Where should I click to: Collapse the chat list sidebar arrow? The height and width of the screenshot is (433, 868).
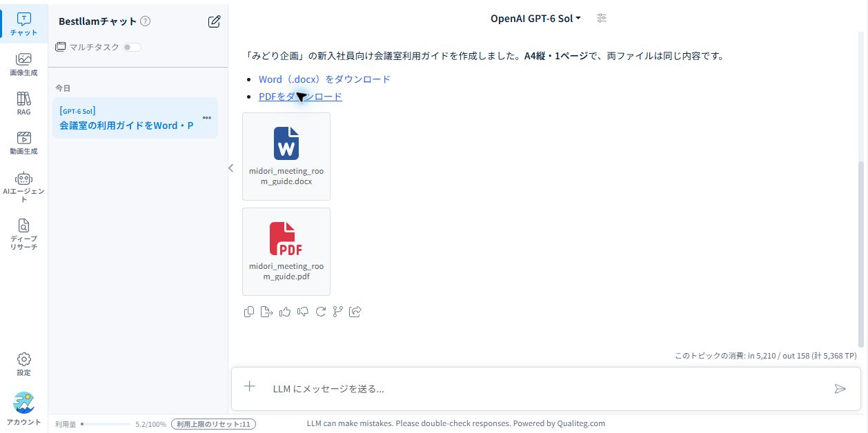point(231,168)
